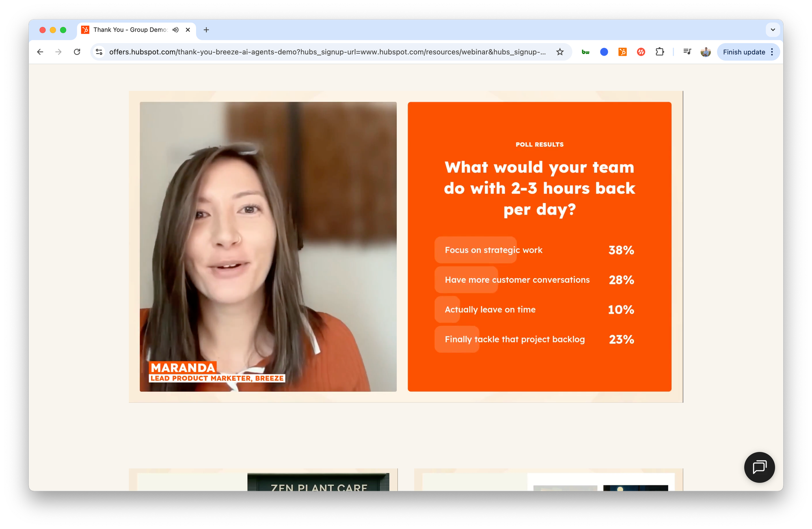Toggle the blue circle extension icon
The image size is (812, 529).
[x=604, y=52]
